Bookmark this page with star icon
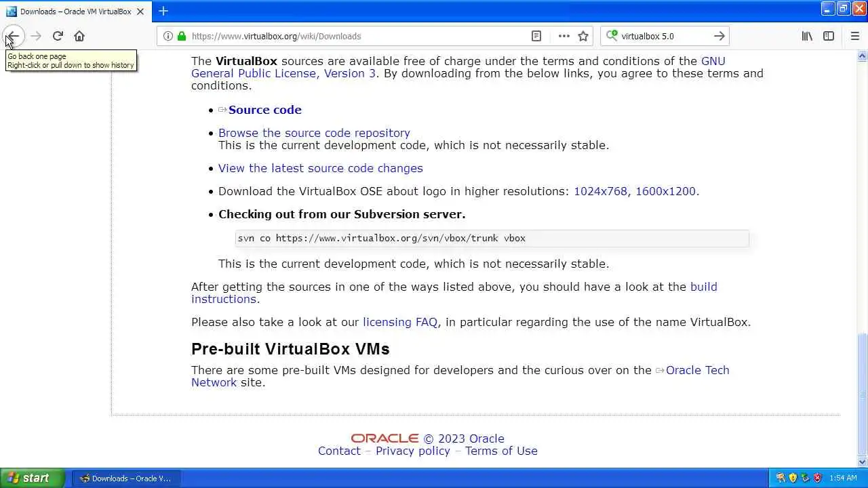 [583, 36]
